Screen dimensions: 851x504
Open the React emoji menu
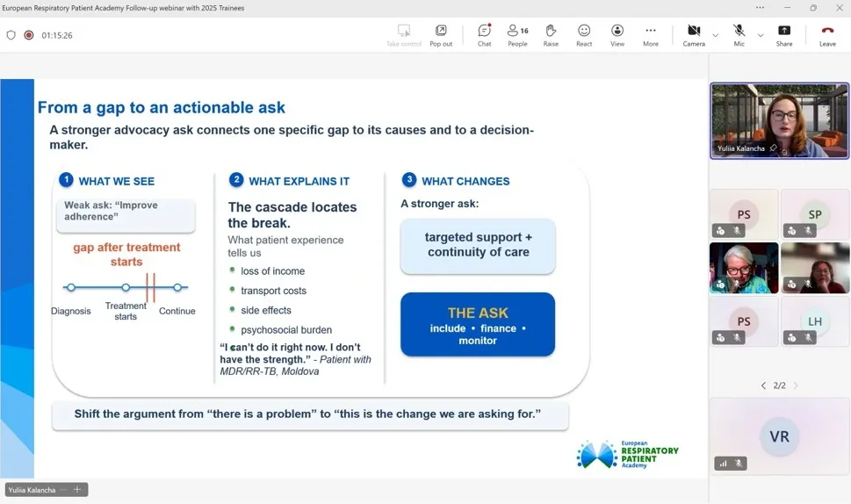(584, 35)
